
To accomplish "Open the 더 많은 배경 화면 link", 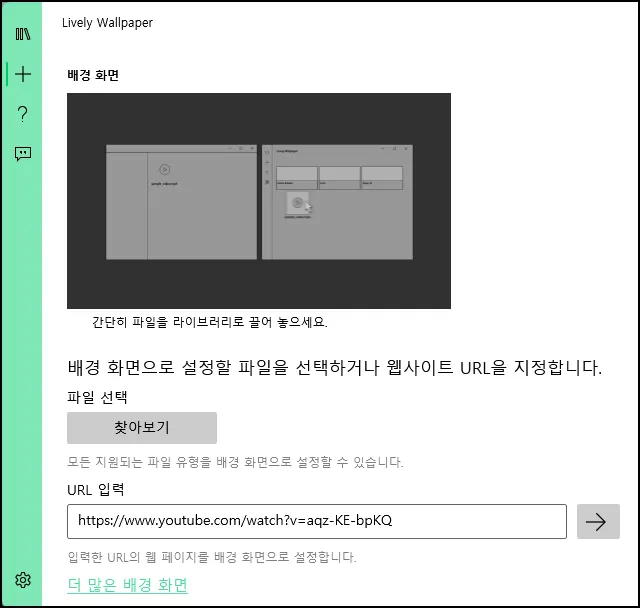I will pos(127,585).
